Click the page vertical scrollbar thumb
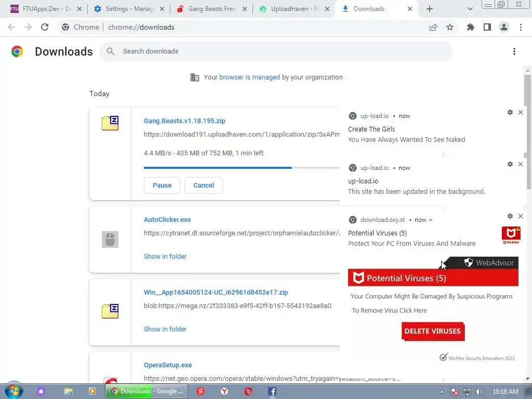532x399 pixels. pos(527,131)
